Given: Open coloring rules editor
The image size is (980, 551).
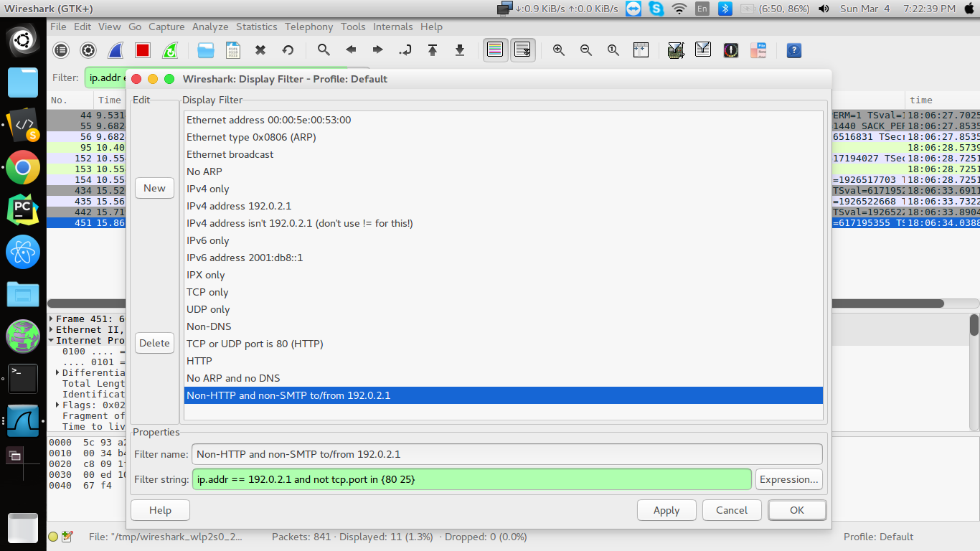Looking at the screenshot, I should [731, 50].
